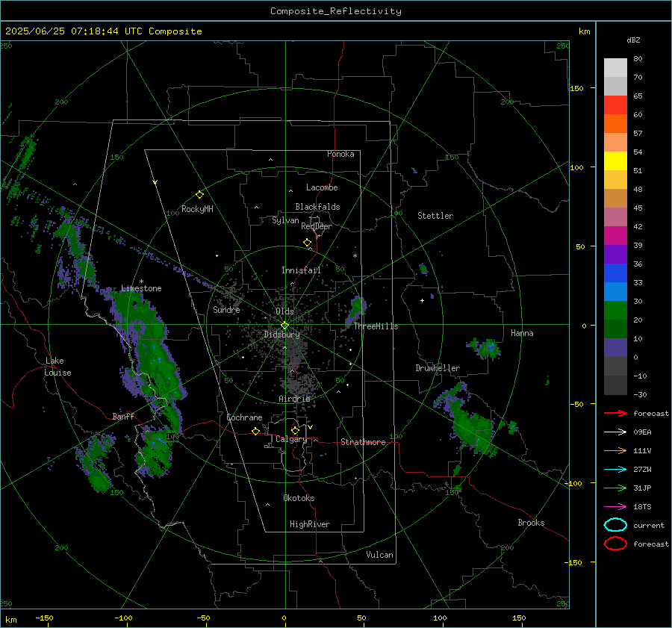Click the RedDeer city label
The height and width of the screenshot is (628, 672).
(x=317, y=226)
